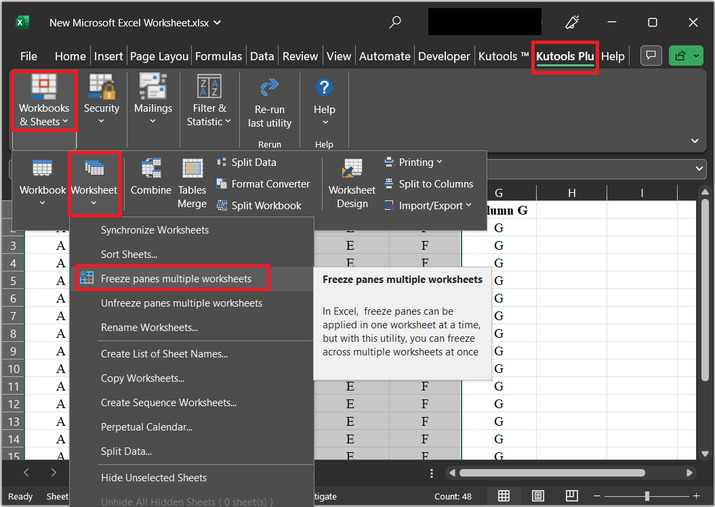Open the Help ribbon tab
Image resolution: width=715 pixels, height=507 pixels.
click(612, 56)
